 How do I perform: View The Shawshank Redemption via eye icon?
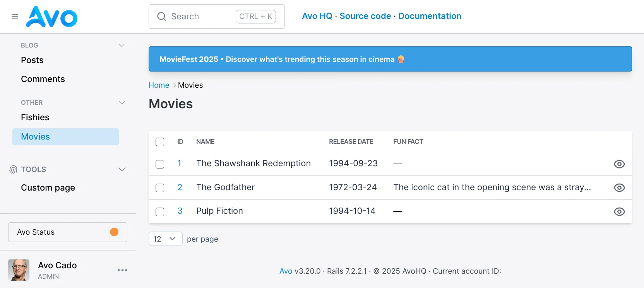click(x=619, y=164)
